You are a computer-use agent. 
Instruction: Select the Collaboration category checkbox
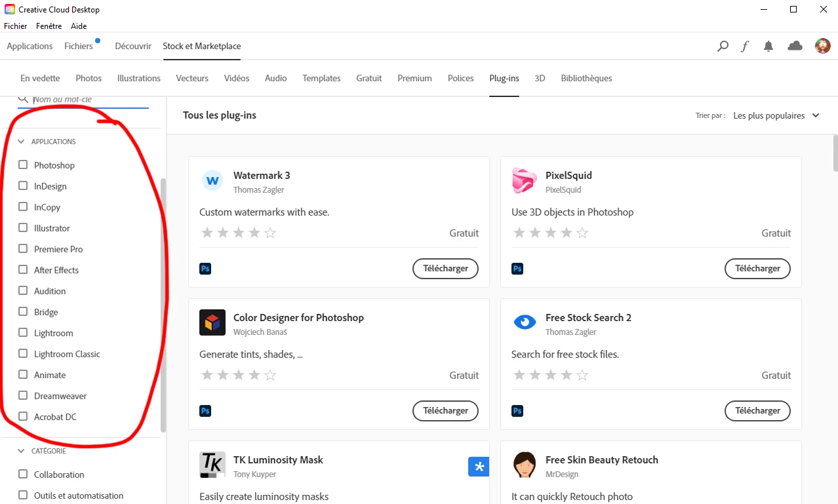click(x=23, y=474)
